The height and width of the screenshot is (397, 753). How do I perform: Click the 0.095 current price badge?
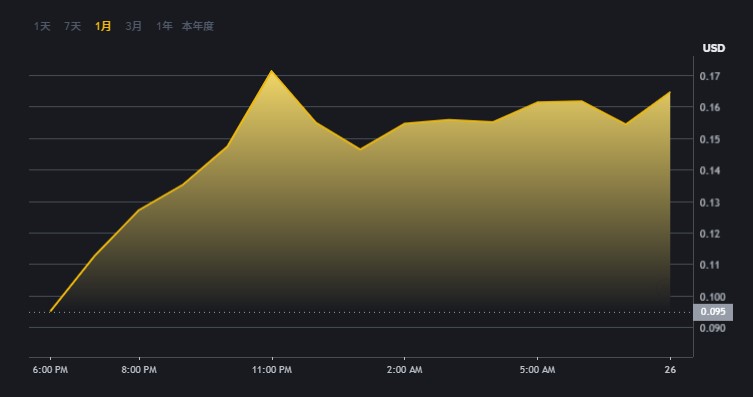pyautogui.click(x=713, y=312)
